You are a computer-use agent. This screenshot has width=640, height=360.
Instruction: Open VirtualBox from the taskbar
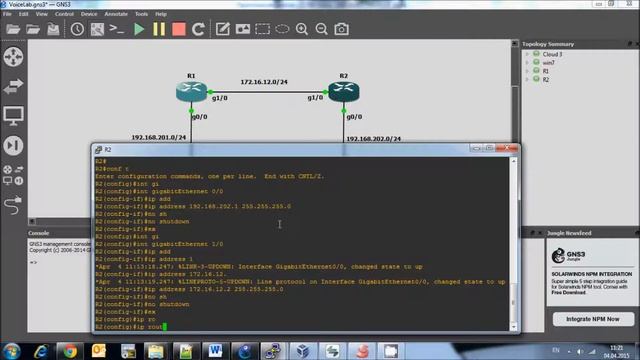[x=303, y=351]
